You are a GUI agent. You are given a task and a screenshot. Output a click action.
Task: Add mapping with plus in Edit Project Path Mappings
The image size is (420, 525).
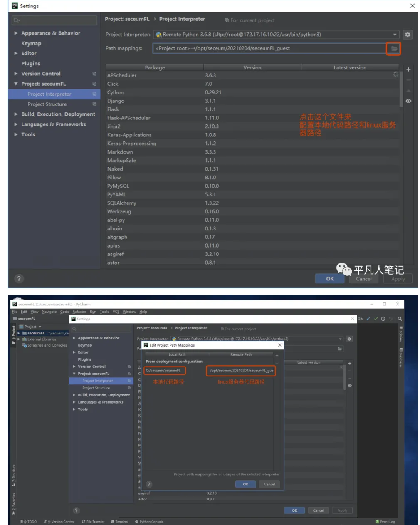tap(277, 356)
